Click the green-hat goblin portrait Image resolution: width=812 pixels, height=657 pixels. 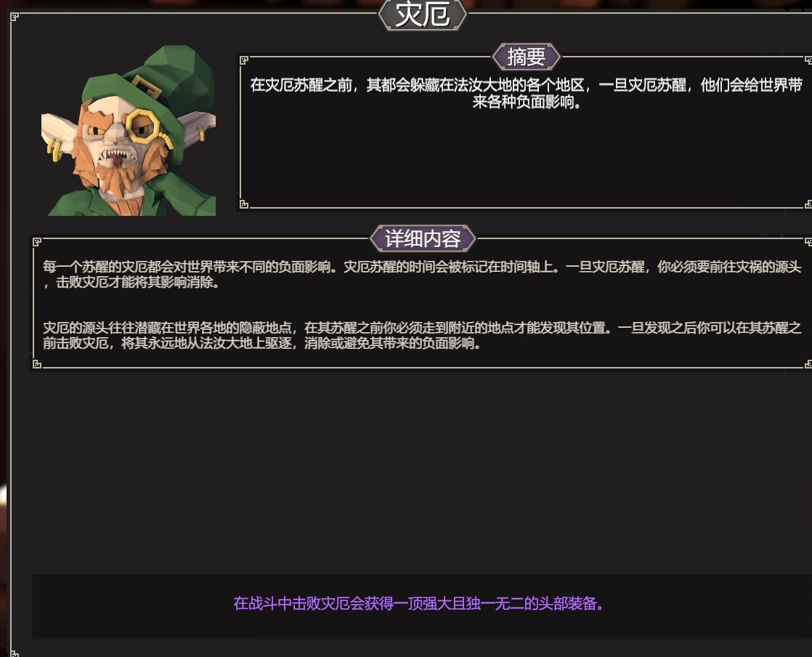[129, 131]
